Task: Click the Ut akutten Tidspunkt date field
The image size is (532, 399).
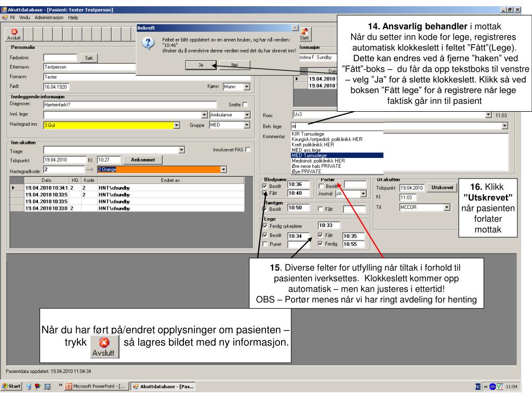Action: pyautogui.click(x=411, y=188)
